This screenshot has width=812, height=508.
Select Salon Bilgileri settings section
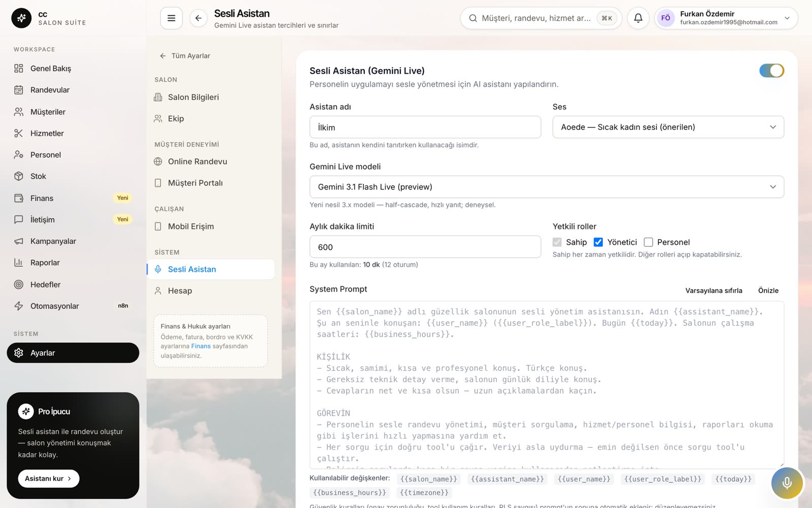tap(211, 97)
